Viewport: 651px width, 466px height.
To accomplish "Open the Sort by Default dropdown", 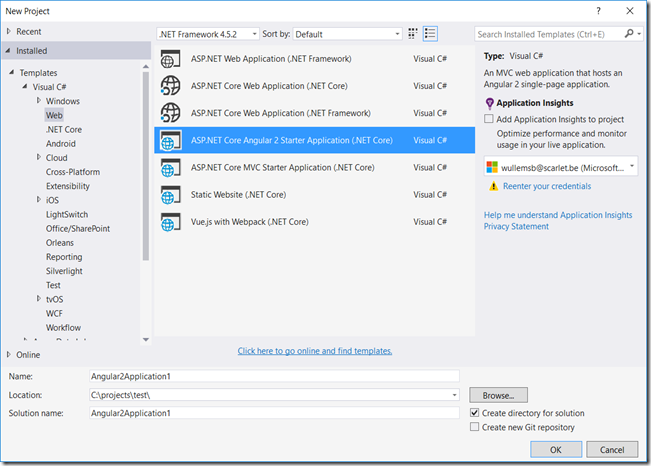I will (x=348, y=34).
